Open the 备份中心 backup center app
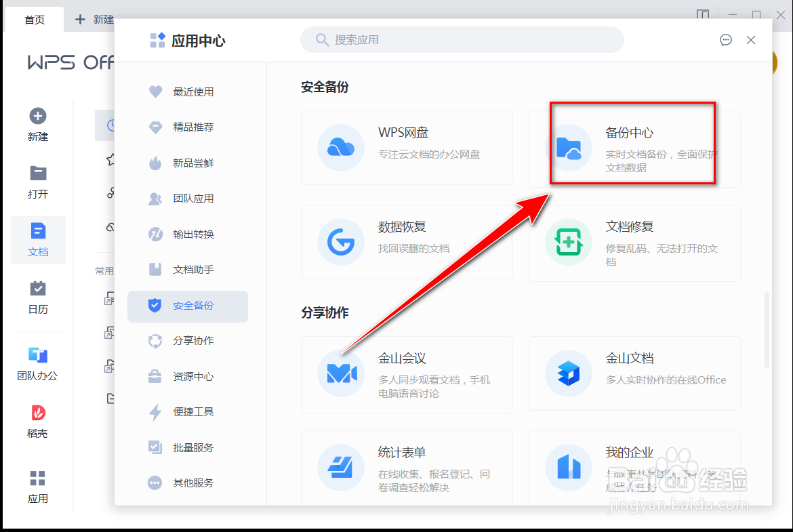 pyautogui.click(x=634, y=148)
